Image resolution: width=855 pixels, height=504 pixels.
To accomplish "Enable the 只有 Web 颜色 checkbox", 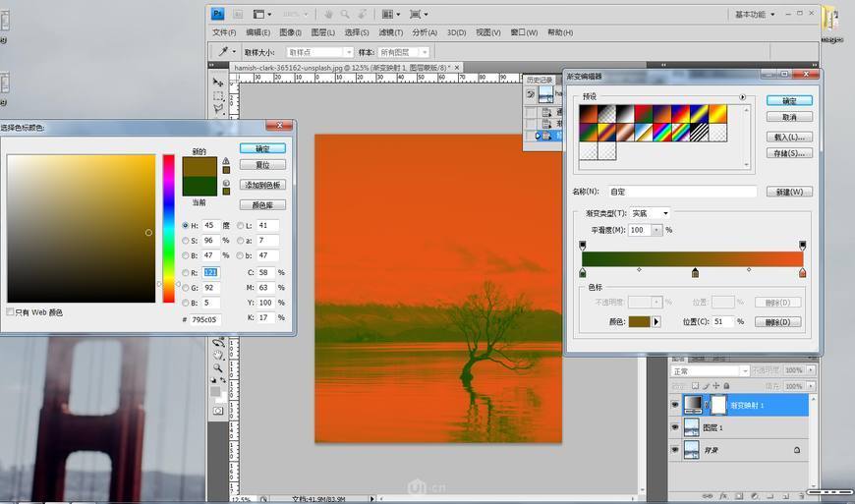I will (x=11, y=312).
